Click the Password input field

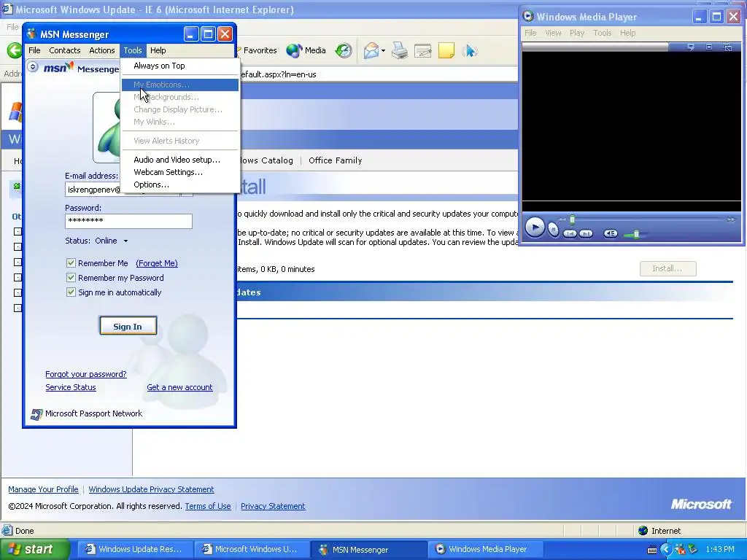(x=128, y=221)
